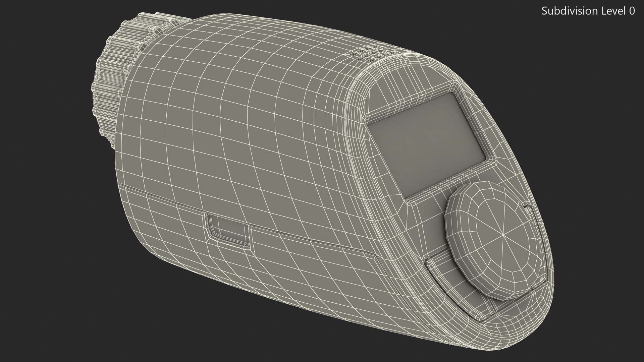The height and width of the screenshot is (362, 644).
Task: Select the horizontal seam line along the body
Action: 161,198
